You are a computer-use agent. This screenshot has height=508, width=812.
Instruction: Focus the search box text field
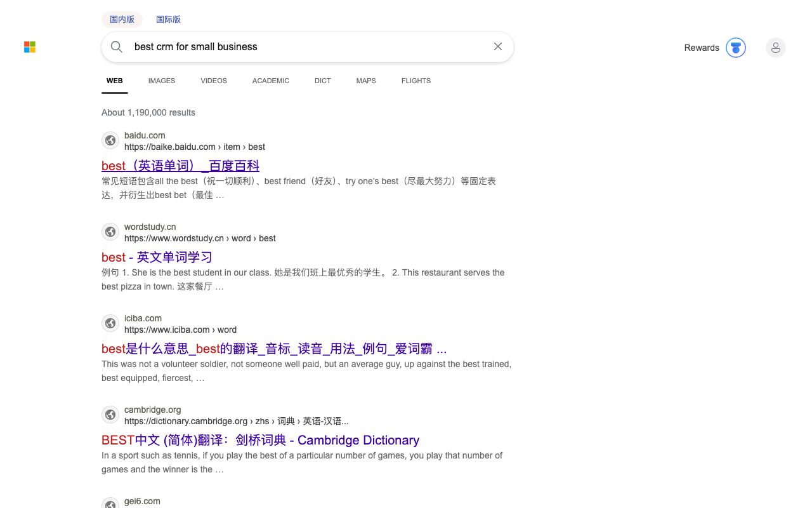[x=308, y=46]
